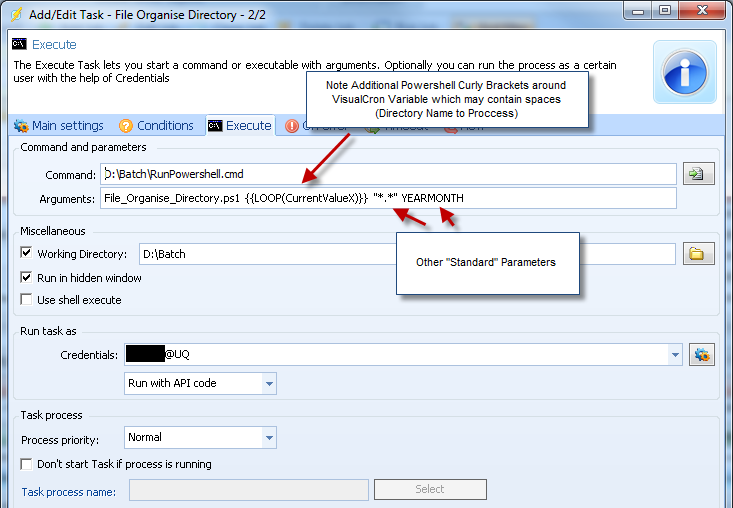Screen dimensions: 733x508
Task: Select the Execute tab
Action: (239, 126)
